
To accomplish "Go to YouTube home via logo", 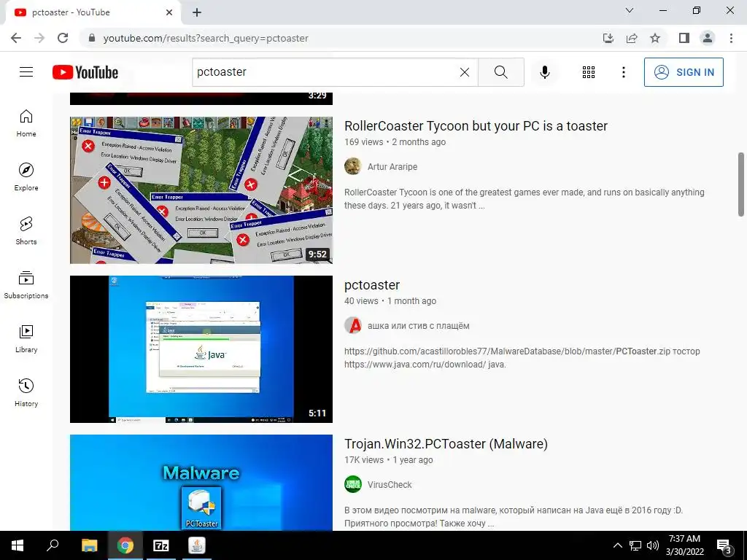I will [x=85, y=72].
